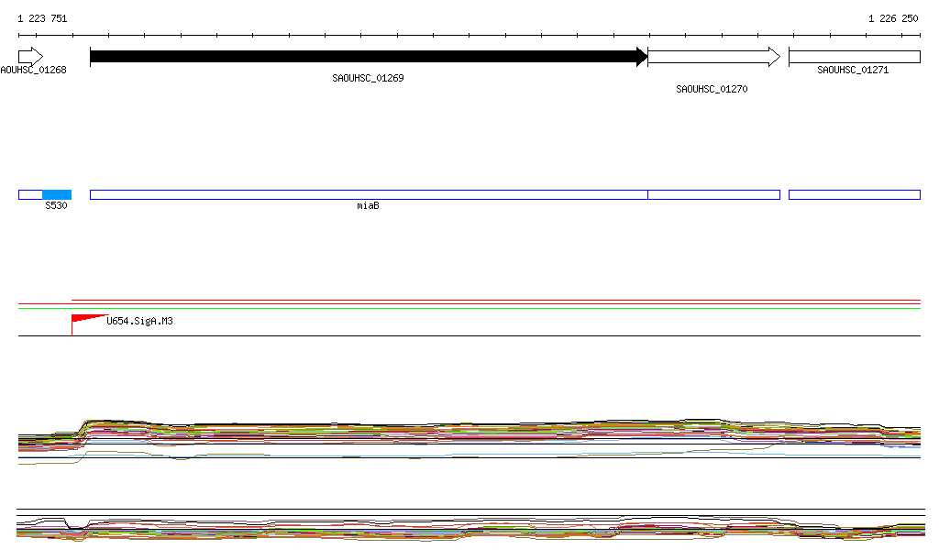Viewport: 939px width, 560px height.
Task: Select the blue outline box below SAOUHSC_01270
Action: 713,194
